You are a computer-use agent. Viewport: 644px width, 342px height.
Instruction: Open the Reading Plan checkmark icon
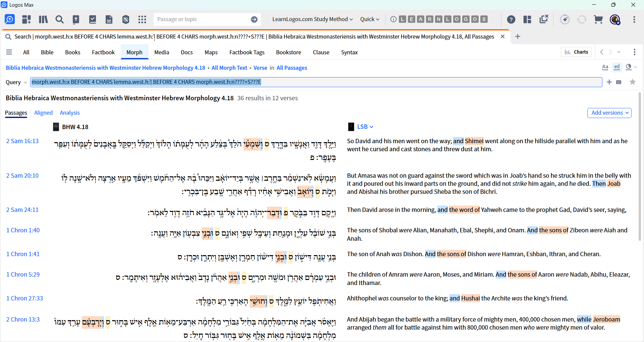coord(93,19)
